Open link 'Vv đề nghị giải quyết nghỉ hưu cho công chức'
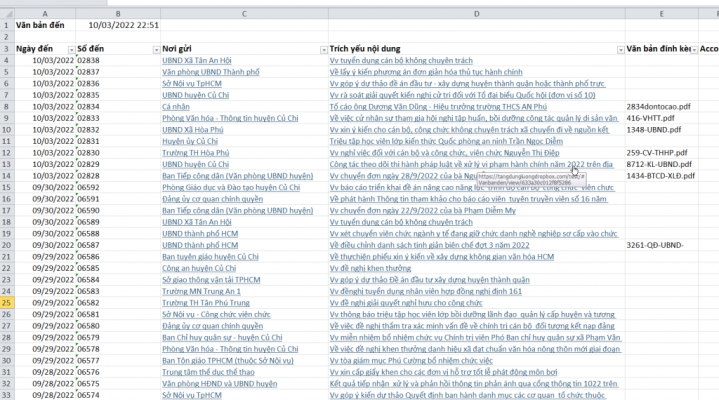 [x=406, y=303]
